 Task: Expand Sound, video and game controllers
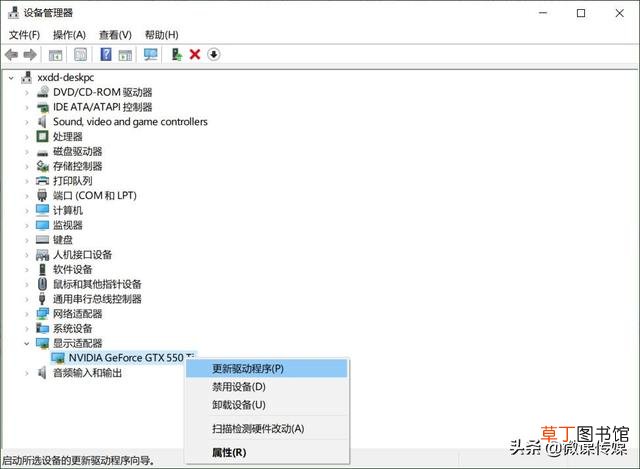pyautogui.click(x=27, y=122)
